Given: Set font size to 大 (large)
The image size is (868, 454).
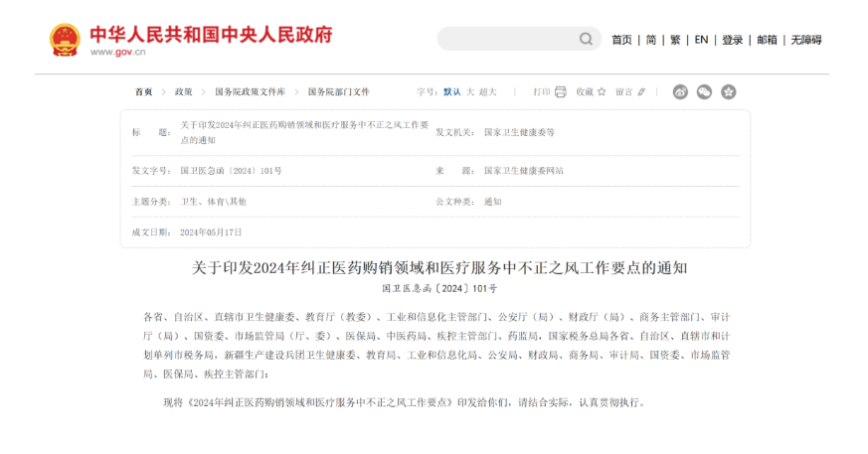Looking at the screenshot, I should click(x=471, y=91).
